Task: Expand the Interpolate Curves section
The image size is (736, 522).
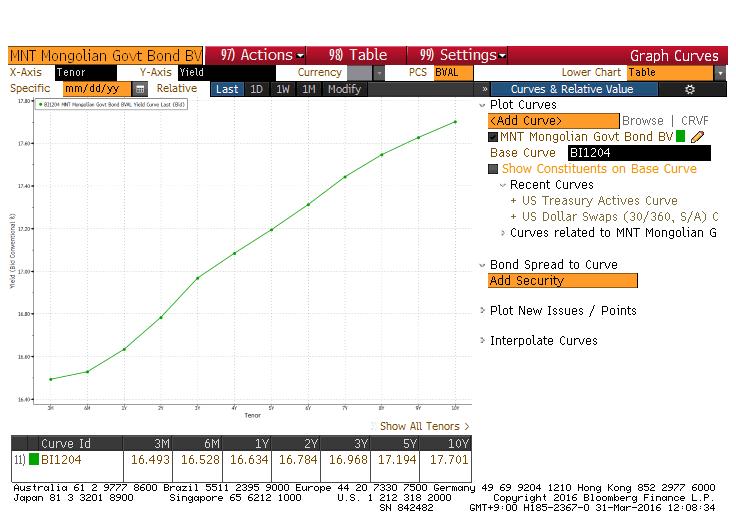Action: [482, 340]
